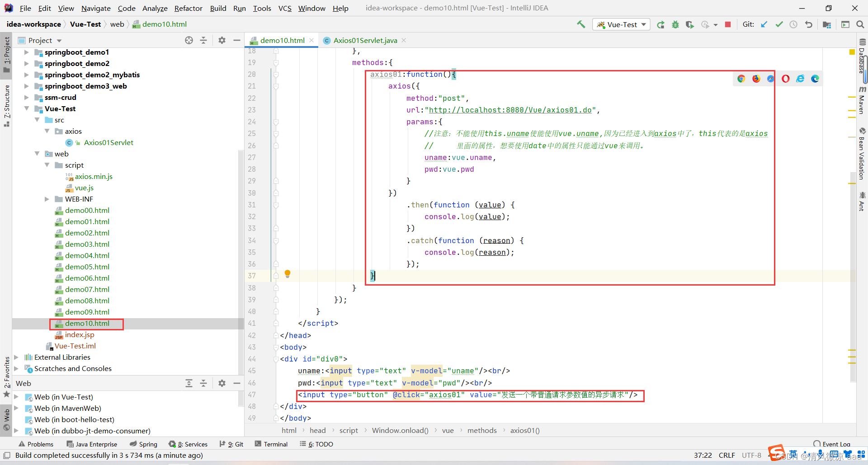The image size is (868, 465).
Task: Open the VCS menu
Action: [x=285, y=8]
